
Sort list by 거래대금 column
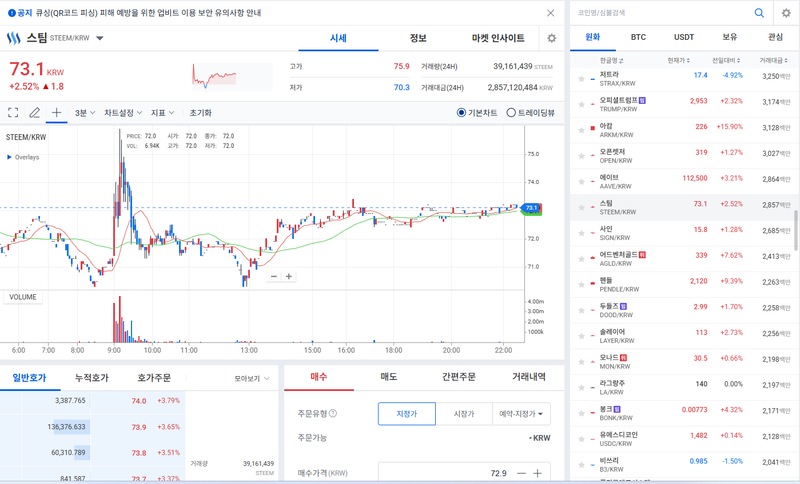click(x=773, y=60)
